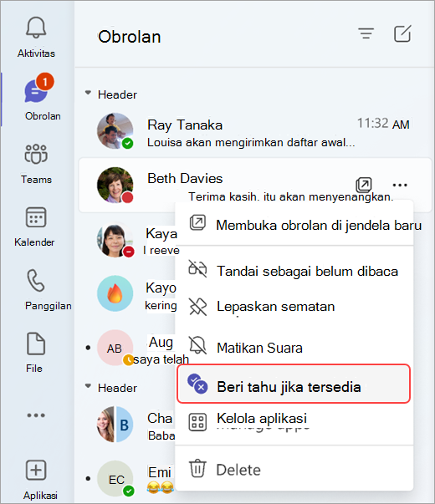Show more apps via sidebar ellipsis

(x=36, y=415)
